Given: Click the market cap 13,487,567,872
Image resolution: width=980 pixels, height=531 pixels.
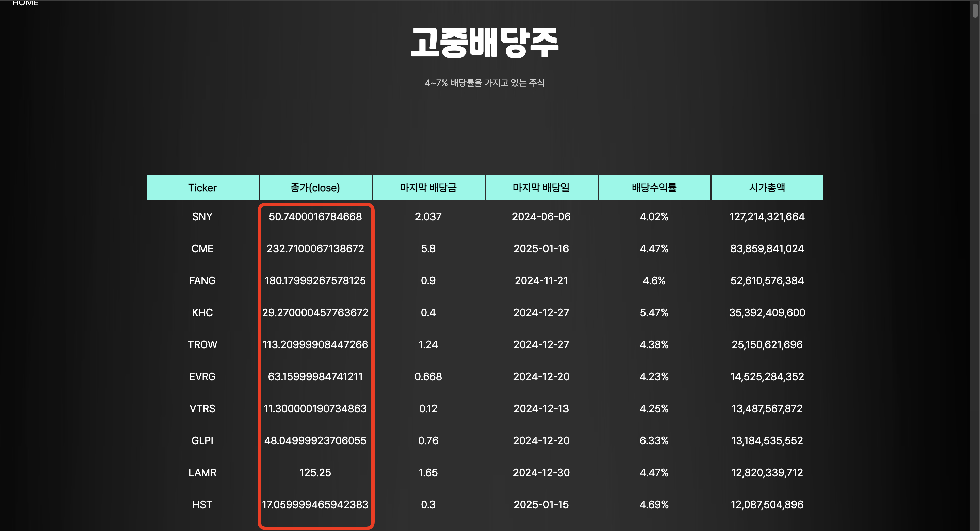Looking at the screenshot, I should click(x=767, y=408).
